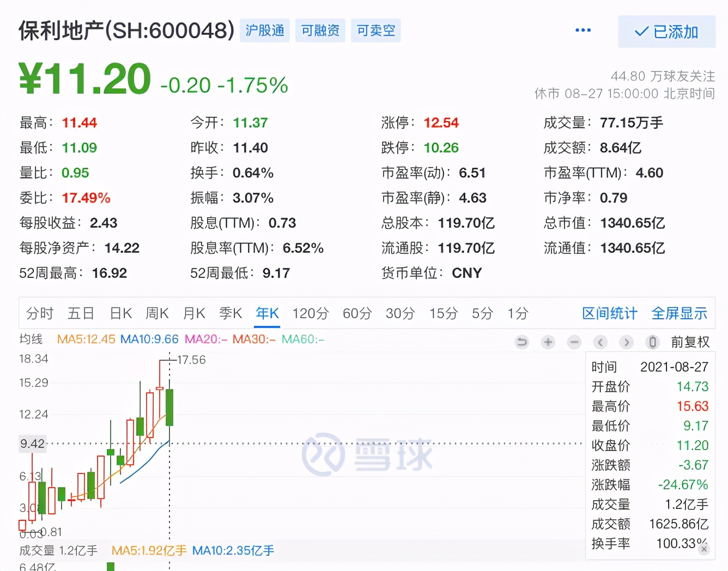
Task: Select the 分时 intraday chart tab
Action: tap(39, 313)
